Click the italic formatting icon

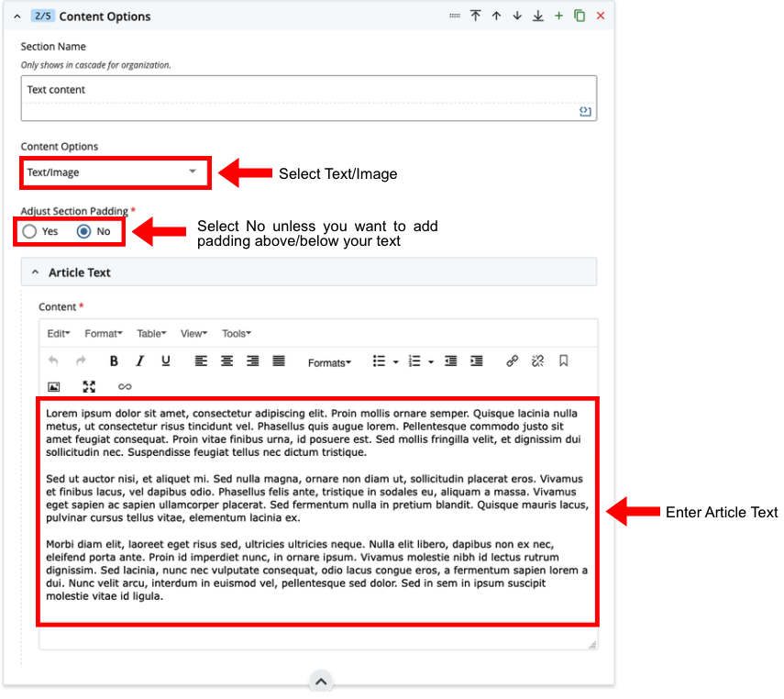pos(139,361)
